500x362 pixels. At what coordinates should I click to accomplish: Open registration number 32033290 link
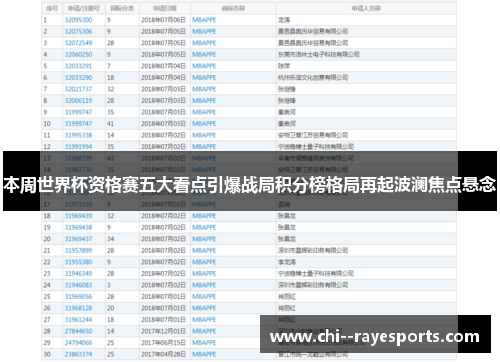(78, 78)
